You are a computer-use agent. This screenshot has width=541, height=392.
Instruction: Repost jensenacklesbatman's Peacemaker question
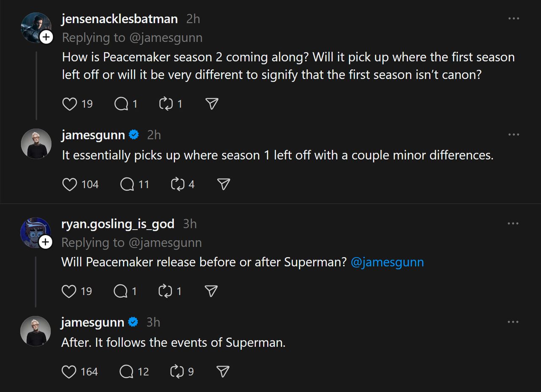coord(166,104)
